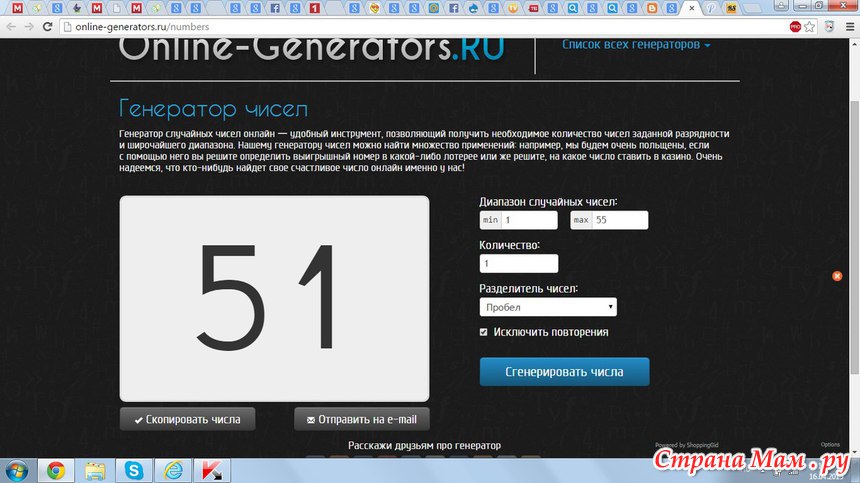This screenshot has height=483, width=860.
Task: Click the "Генератор чисел" heading
Action: click(213, 109)
